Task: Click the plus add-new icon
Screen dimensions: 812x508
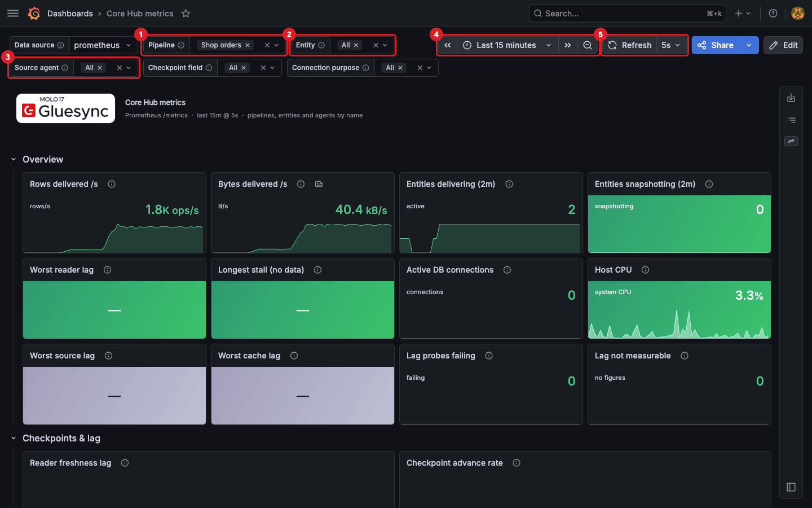Action: (739, 14)
